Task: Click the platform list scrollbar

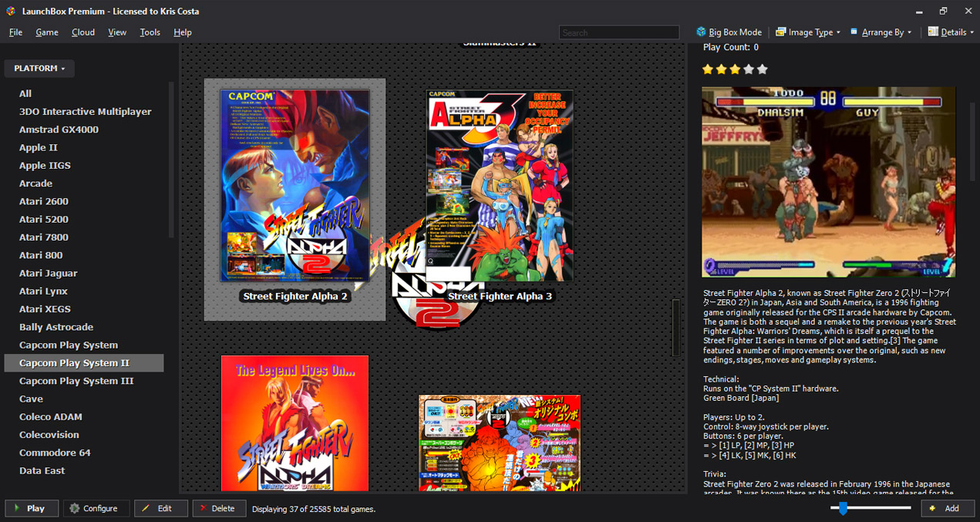Action: pyautogui.click(x=171, y=160)
